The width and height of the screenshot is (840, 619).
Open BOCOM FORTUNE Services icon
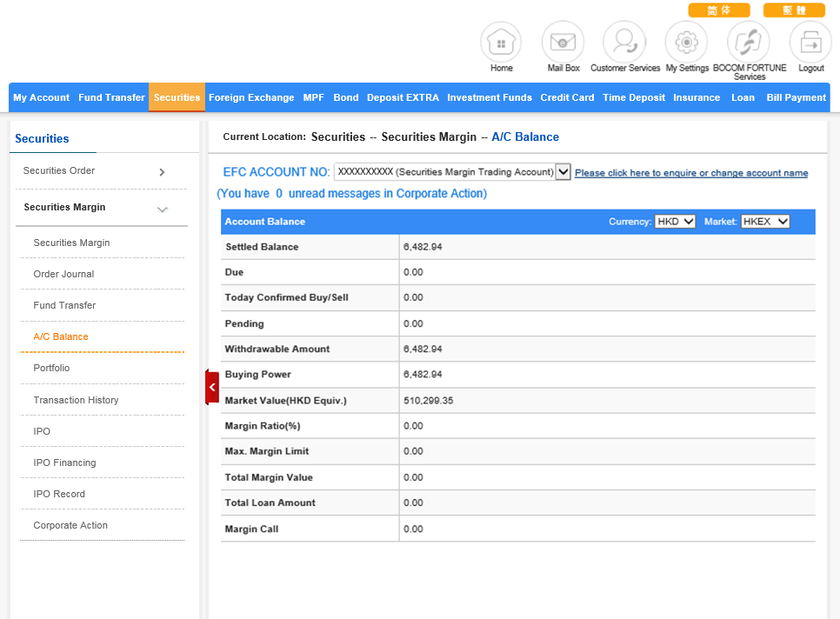pyautogui.click(x=749, y=42)
